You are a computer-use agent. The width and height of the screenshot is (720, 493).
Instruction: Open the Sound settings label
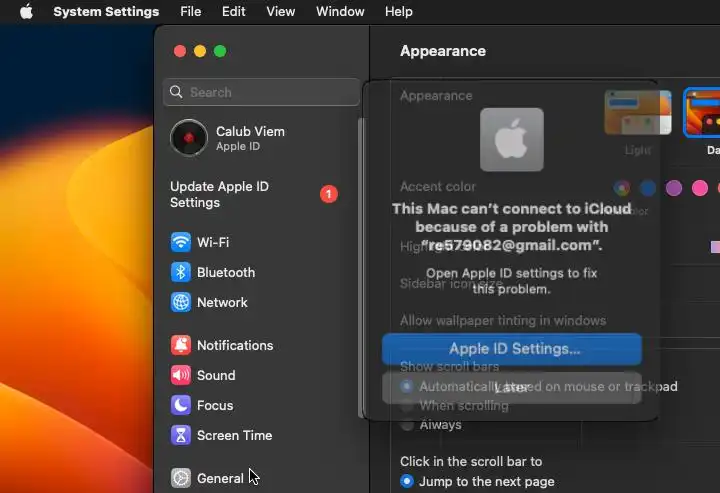pyautogui.click(x=216, y=375)
